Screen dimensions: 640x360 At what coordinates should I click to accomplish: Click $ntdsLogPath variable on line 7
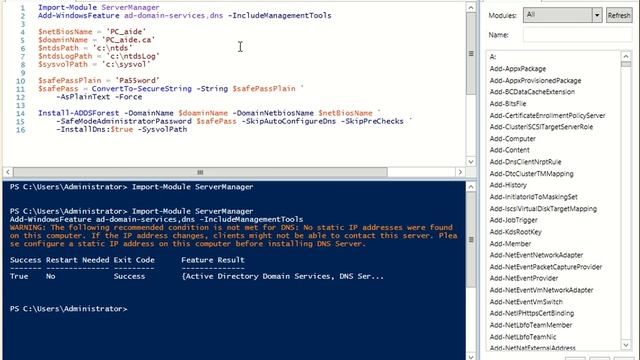pyautogui.click(x=65, y=56)
